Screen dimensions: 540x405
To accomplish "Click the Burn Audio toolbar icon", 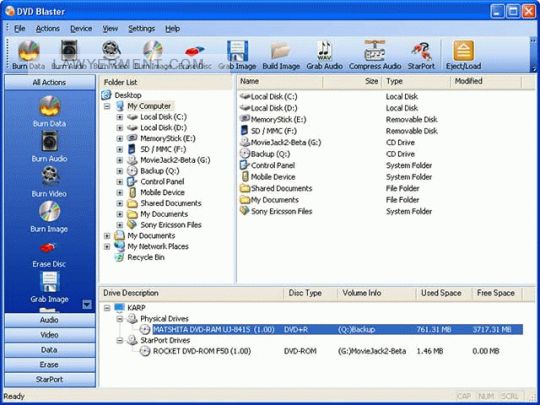I will click(x=69, y=51).
